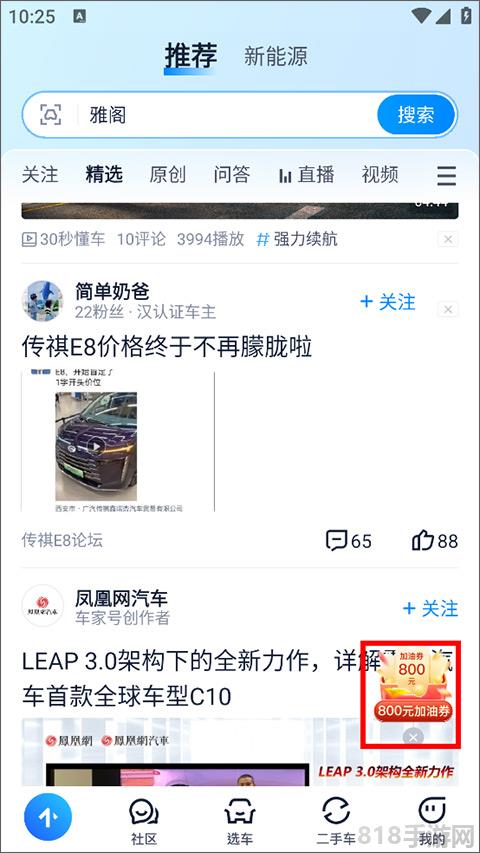Follow 简单奶爸 with +关注
This screenshot has height=853, width=480.
click(x=387, y=302)
